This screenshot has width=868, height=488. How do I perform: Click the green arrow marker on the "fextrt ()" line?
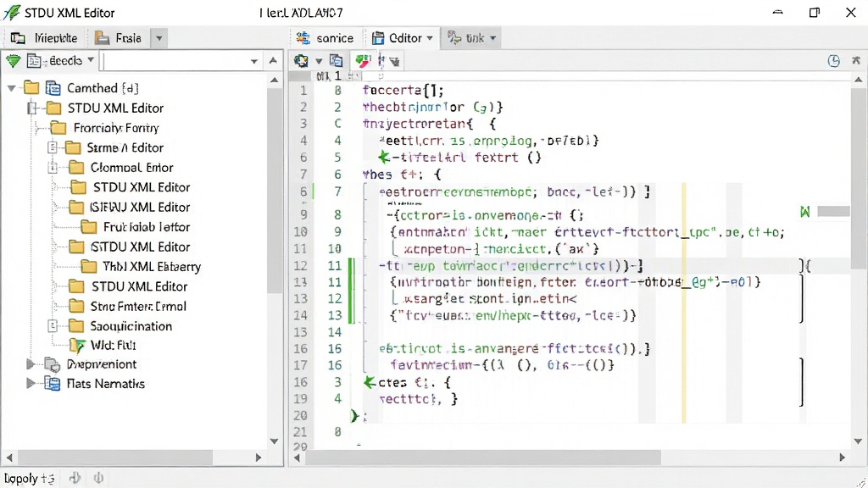pos(384,157)
